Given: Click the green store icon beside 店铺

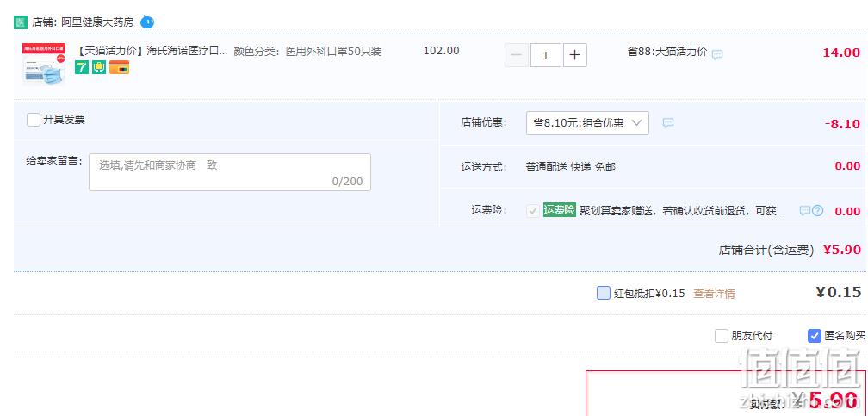Looking at the screenshot, I should click(21, 22).
